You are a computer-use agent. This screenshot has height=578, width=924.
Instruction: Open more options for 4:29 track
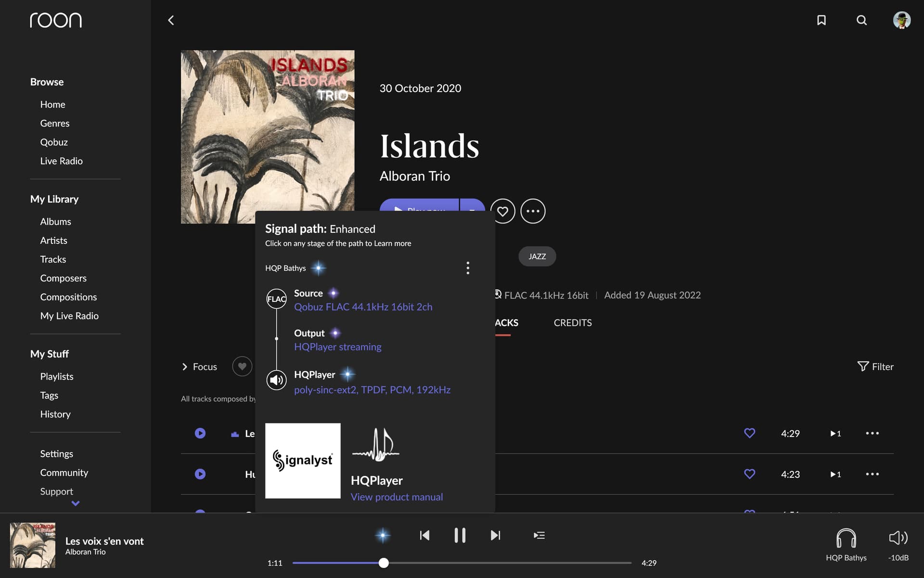[872, 433]
